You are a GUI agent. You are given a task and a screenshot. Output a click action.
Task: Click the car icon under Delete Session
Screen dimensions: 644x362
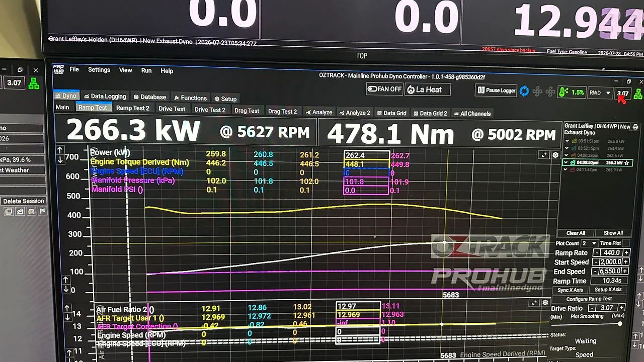(x=32, y=212)
